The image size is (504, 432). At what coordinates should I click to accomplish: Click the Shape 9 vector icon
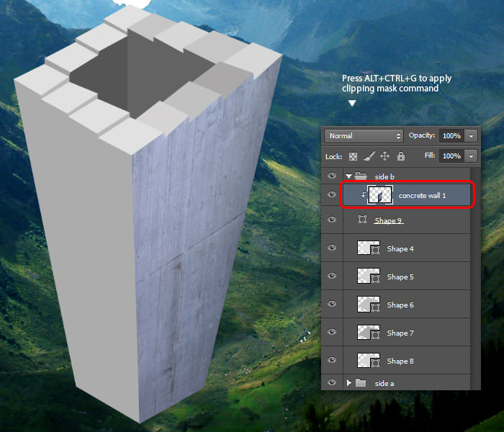click(x=363, y=220)
